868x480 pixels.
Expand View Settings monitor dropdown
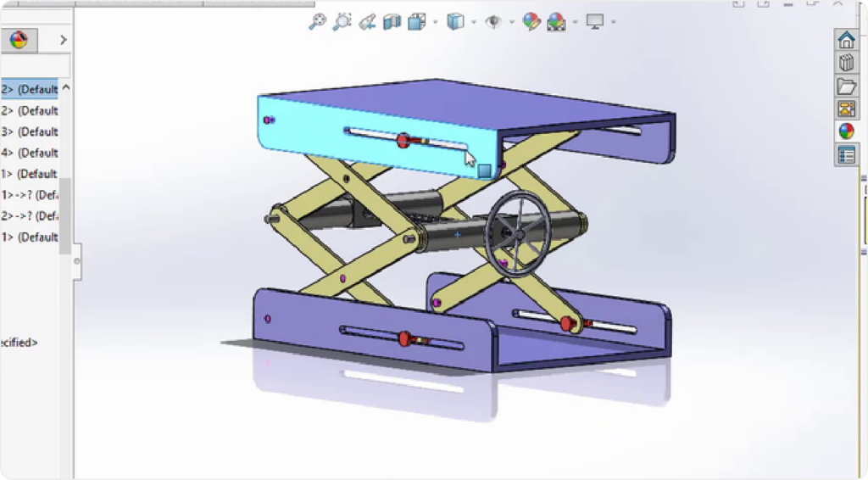coord(613,22)
